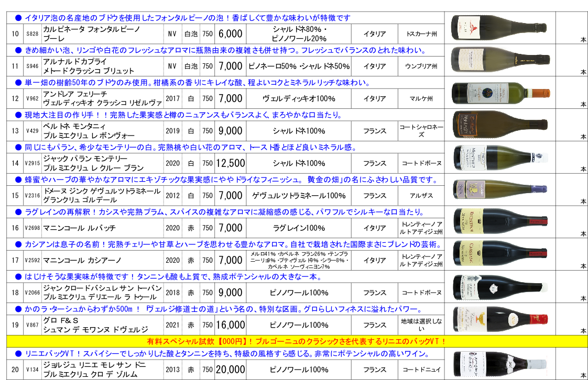Select the bottle image in row 20
This screenshot has width=588, height=380.
tap(499, 363)
